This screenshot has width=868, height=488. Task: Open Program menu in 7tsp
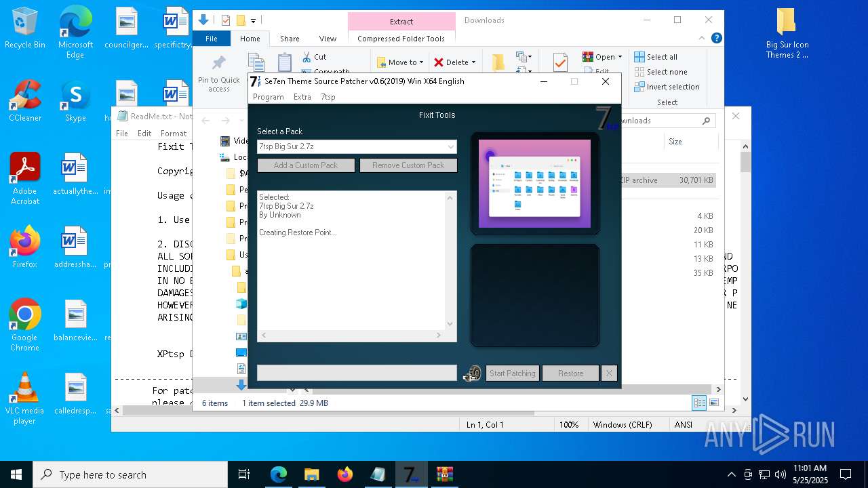tap(268, 97)
